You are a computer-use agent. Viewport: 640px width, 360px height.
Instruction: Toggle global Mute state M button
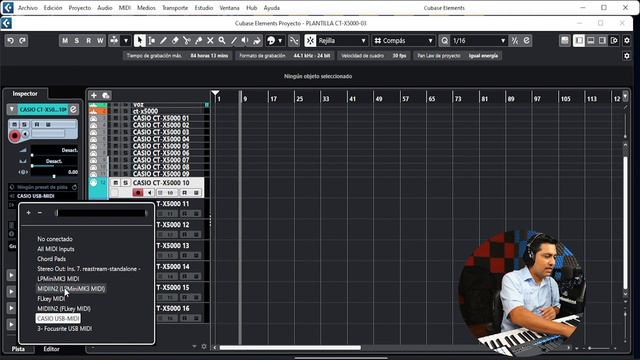(x=65, y=41)
